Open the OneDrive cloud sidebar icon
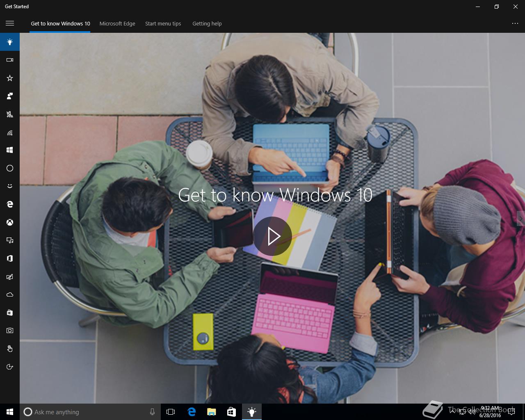 10,294
